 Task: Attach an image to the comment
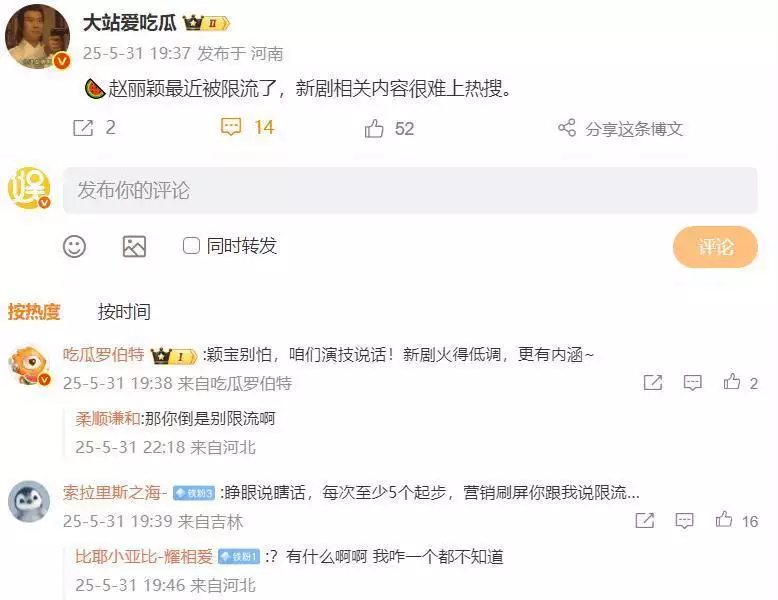(134, 246)
